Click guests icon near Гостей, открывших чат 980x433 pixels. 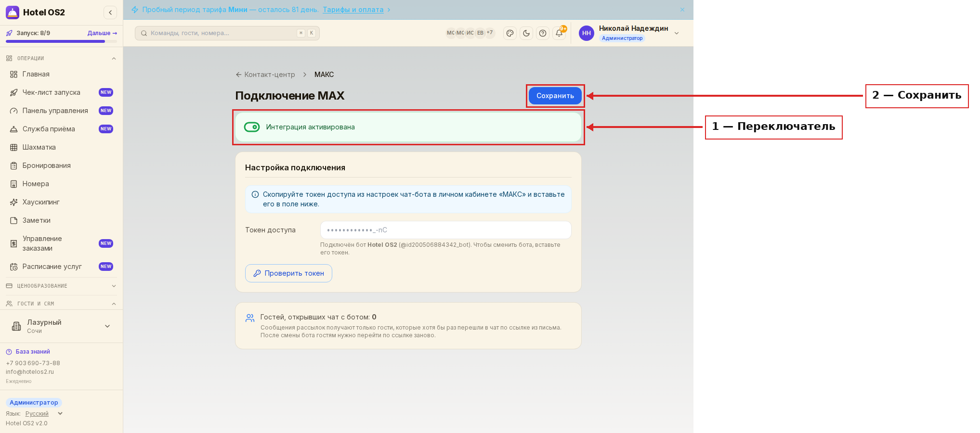pos(250,318)
